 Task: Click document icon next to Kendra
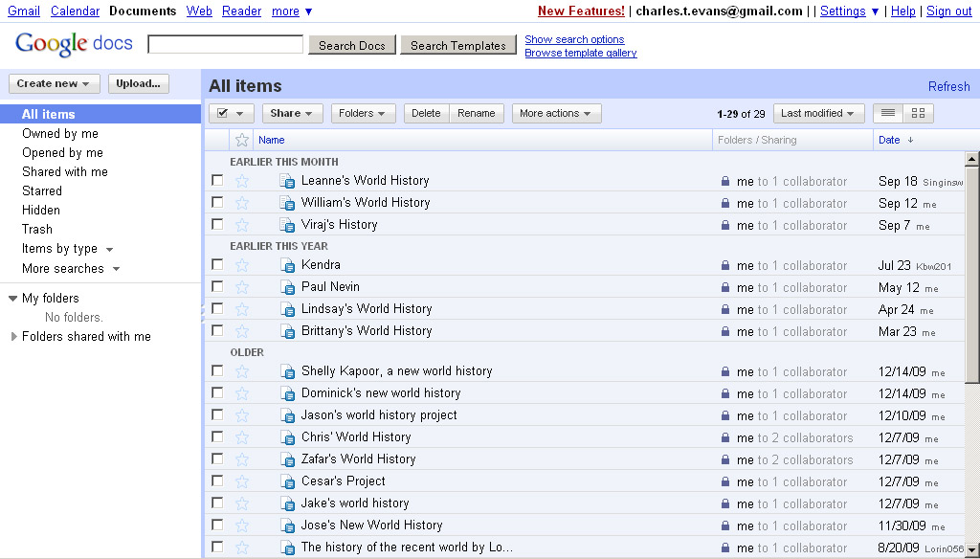click(x=287, y=266)
